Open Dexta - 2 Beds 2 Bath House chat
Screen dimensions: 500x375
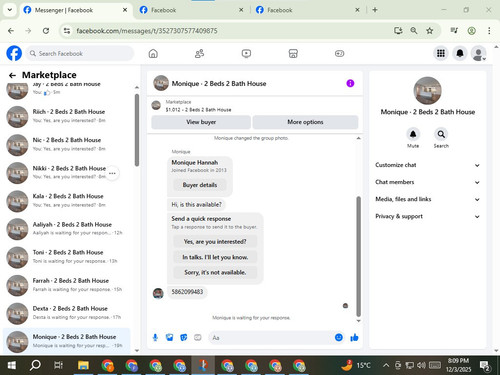click(67, 313)
